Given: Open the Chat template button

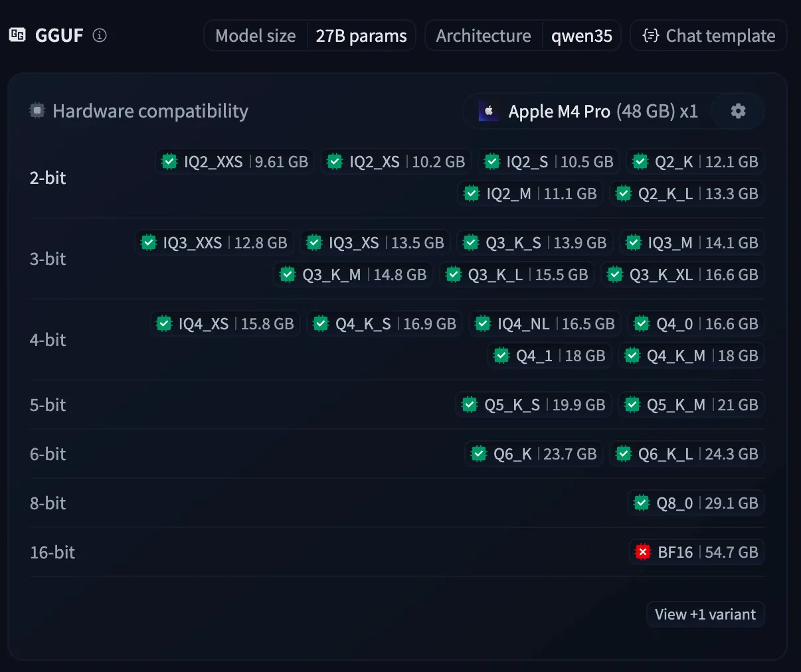Looking at the screenshot, I should click(x=708, y=35).
